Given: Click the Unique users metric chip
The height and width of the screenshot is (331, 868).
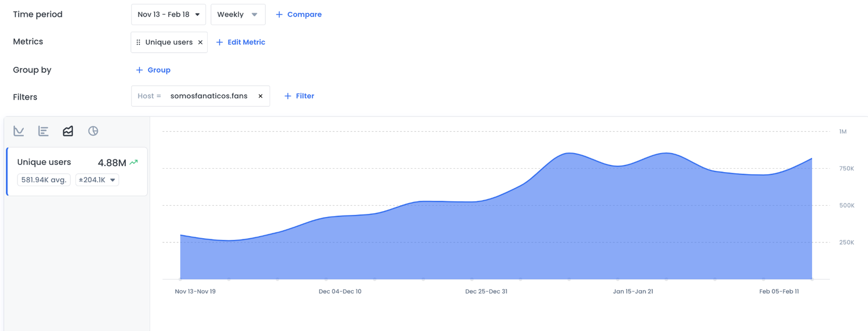Looking at the screenshot, I should pos(169,42).
